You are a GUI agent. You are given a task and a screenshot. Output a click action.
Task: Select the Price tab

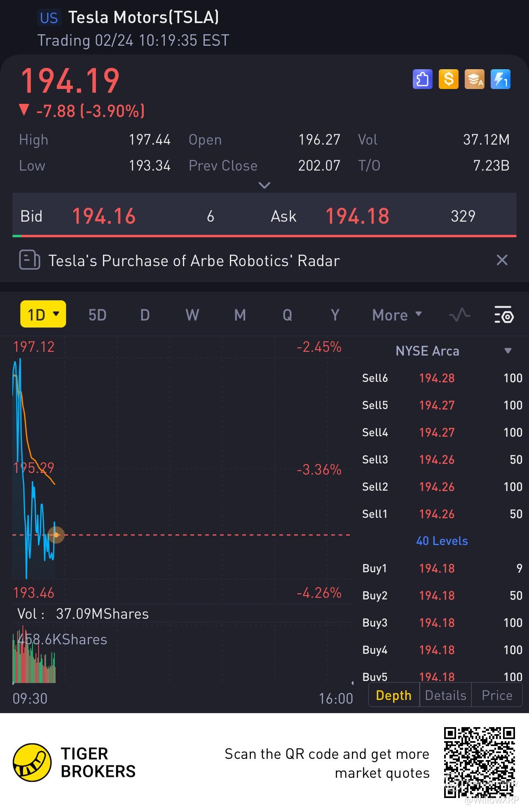click(x=497, y=695)
